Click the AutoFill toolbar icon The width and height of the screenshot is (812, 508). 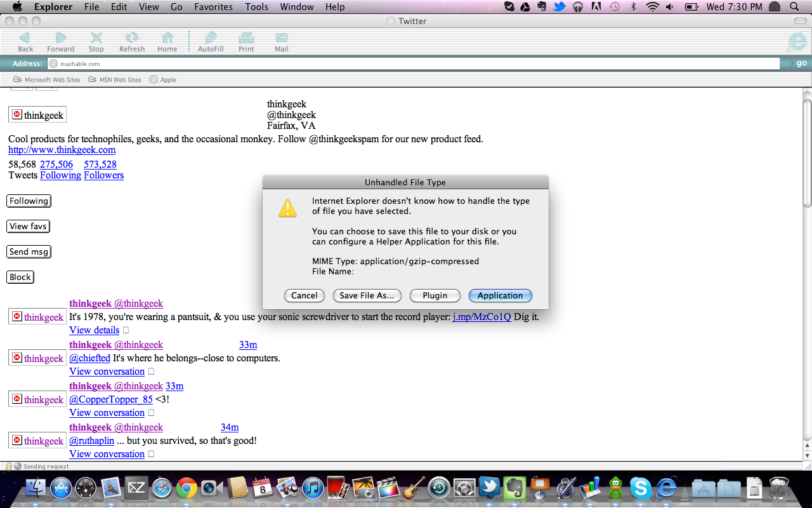tap(211, 38)
